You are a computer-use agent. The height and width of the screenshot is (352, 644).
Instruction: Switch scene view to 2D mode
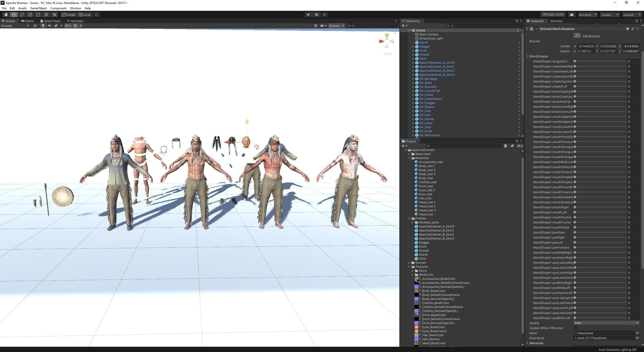point(35,26)
